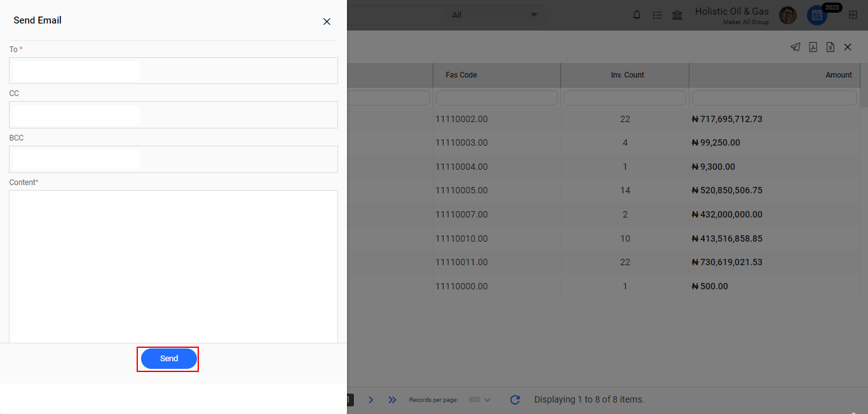Close the Send Email panel
This screenshot has height=414, width=868.
327,22
